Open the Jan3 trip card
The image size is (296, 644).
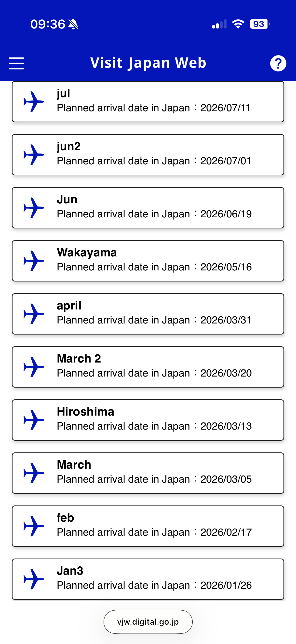point(148,579)
